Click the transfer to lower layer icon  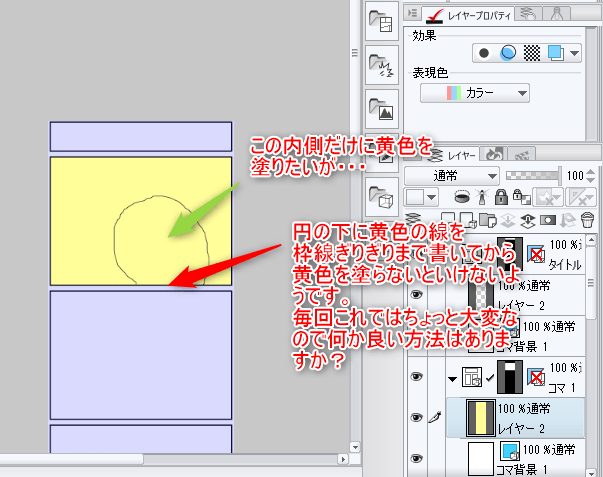point(508,221)
